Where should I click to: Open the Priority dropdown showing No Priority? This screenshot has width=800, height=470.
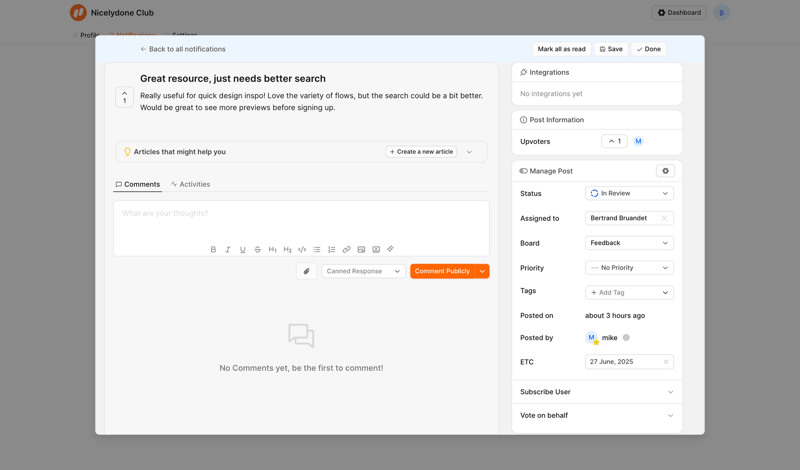click(x=629, y=268)
